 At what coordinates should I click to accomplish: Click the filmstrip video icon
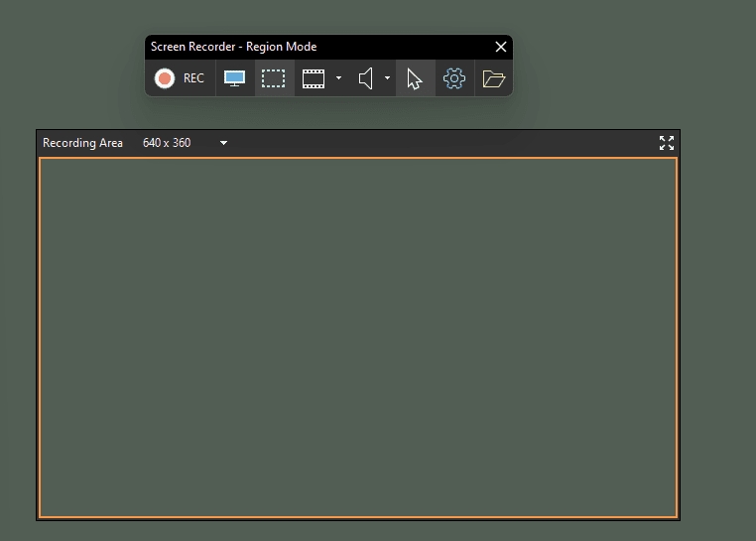[x=314, y=78]
